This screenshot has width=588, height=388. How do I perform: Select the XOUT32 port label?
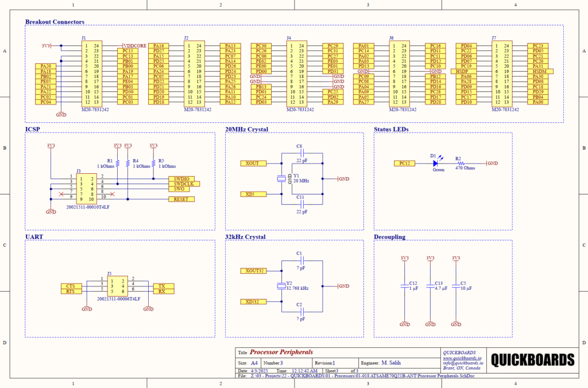click(x=253, y=270)
